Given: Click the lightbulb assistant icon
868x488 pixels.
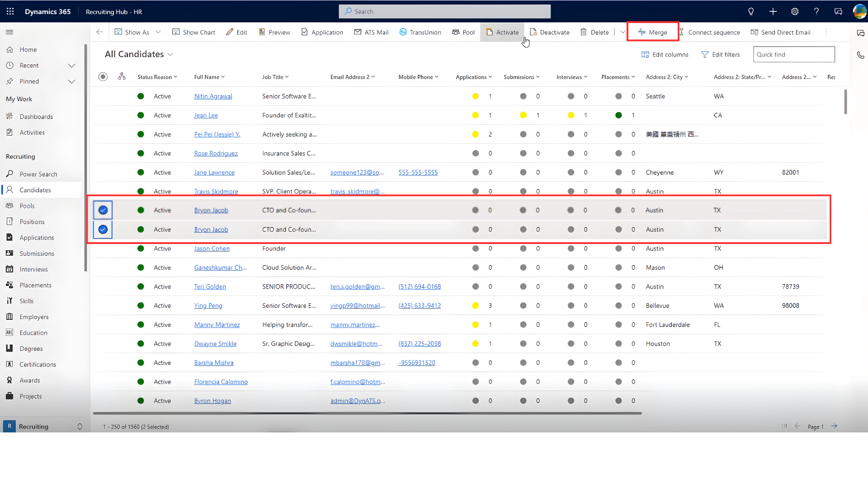Looking at the screenshot, I should (751, 11).
